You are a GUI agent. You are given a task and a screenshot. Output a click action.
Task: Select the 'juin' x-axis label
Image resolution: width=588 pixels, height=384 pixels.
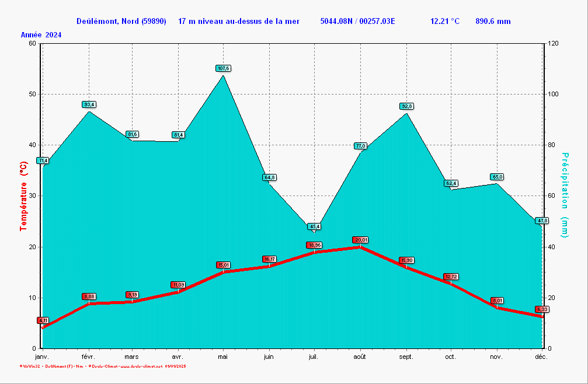pos(269,357)
